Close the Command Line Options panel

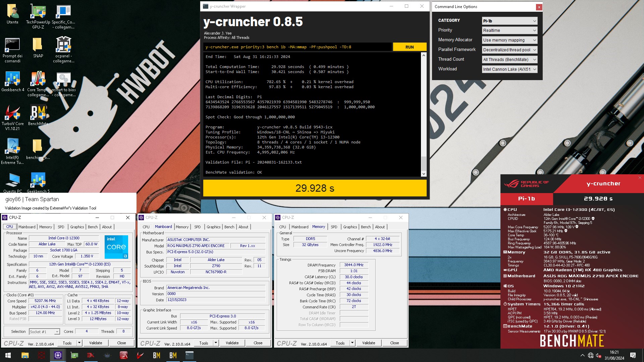tap(539, 7)
